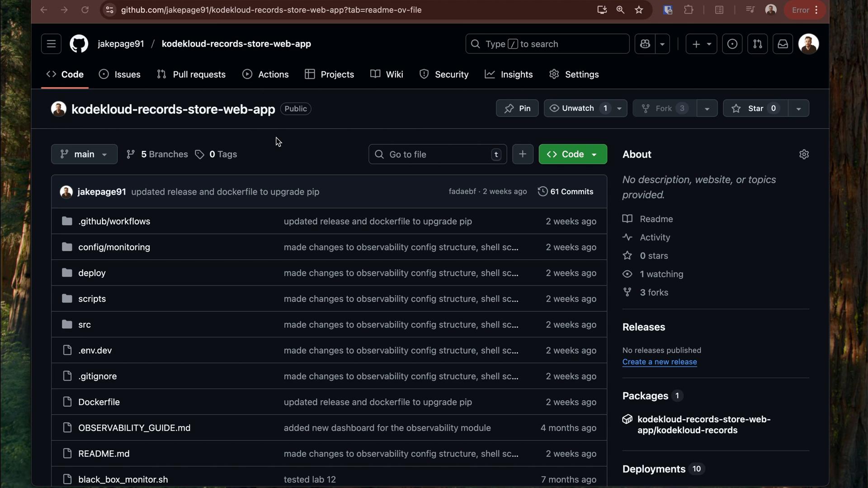
Task: Open the main branch selector dropdown
Action: pos(84,154)
